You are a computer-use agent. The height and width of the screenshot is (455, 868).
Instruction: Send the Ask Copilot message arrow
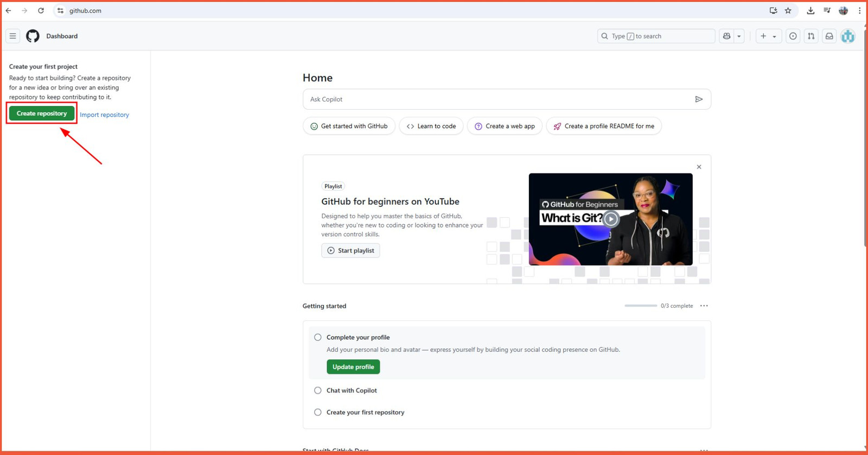coord(699,99)
